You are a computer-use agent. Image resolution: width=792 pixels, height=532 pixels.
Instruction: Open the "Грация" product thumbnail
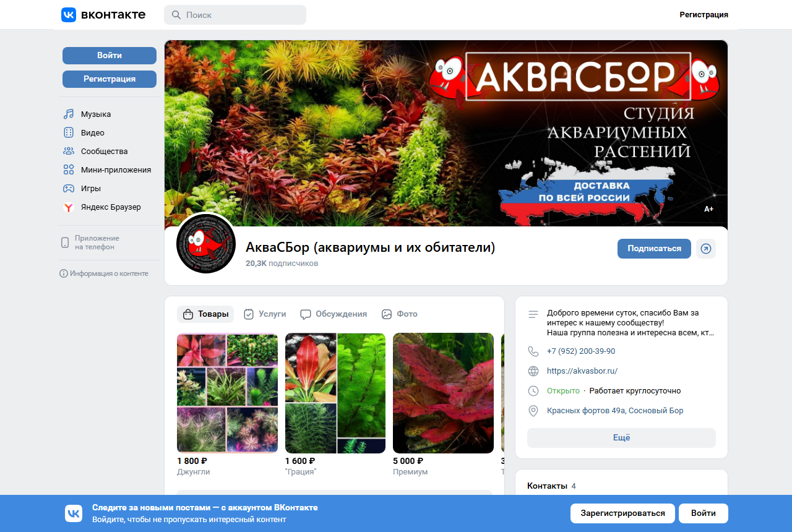(x=335, y=393)
